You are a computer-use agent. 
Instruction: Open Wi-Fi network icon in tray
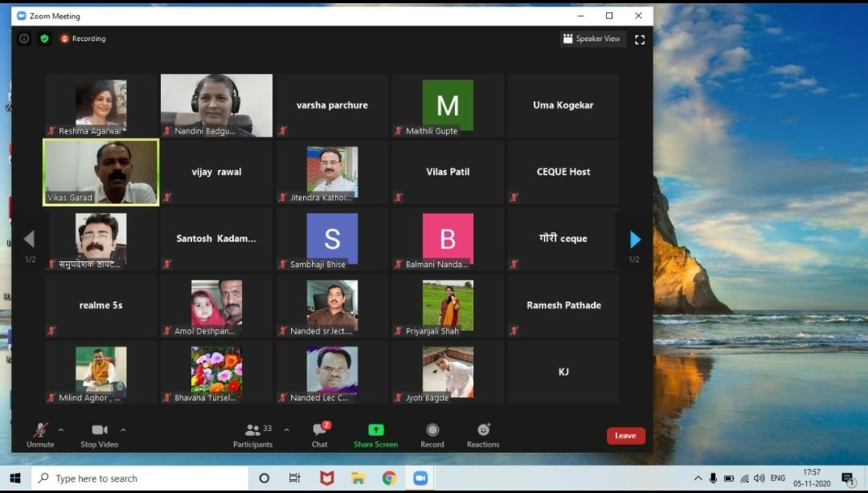click(x=744, y=478)
